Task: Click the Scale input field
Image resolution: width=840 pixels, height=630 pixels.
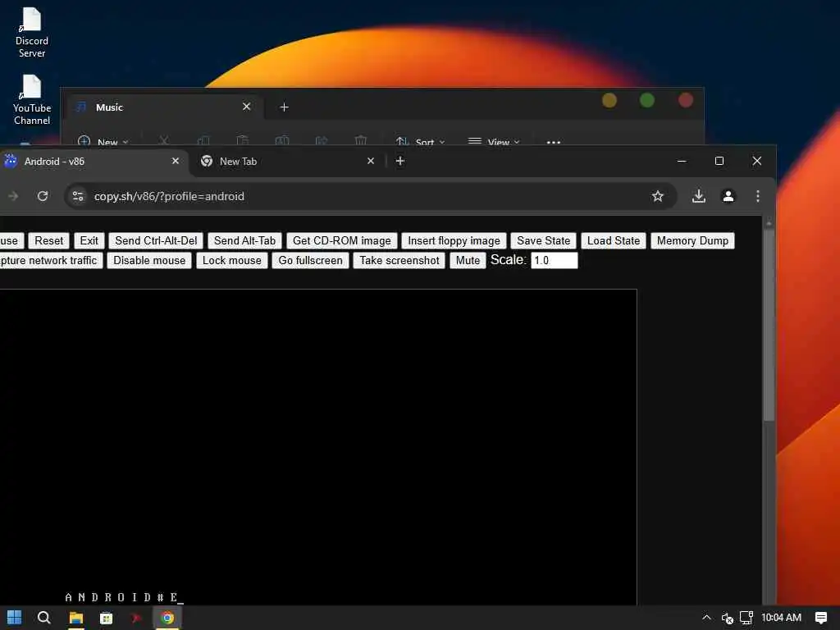Action: [x=554, y=260]
